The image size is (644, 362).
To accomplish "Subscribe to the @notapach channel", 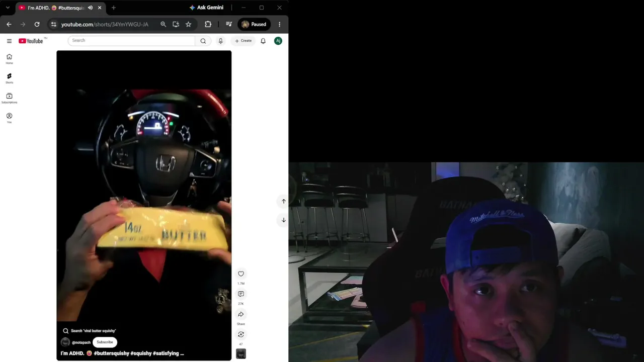I will 105,342.
